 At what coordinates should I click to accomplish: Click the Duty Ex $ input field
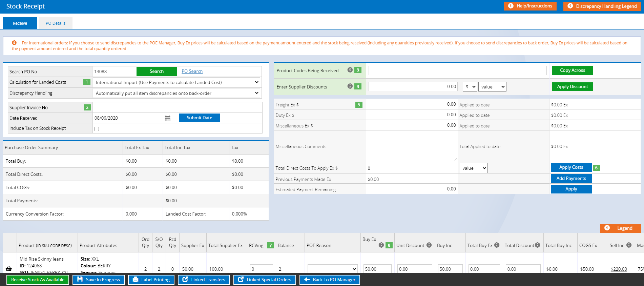[412, 115]
